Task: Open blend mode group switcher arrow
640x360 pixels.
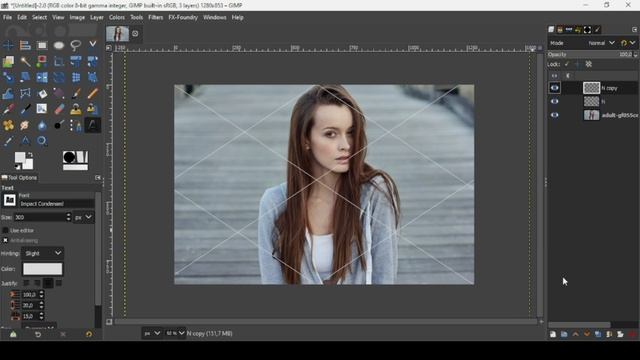Action: pyautogui.click(x=632, y=43)
